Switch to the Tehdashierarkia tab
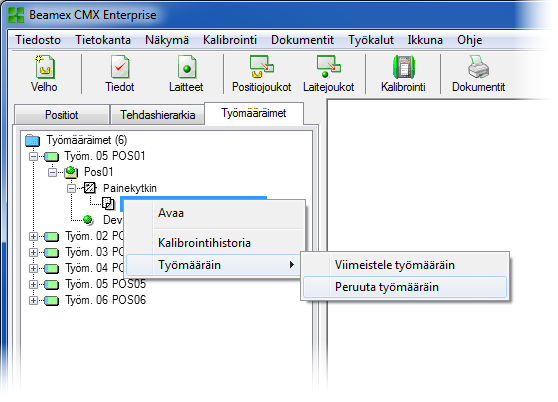Screen dimensions: 558x402 point(158,115)
